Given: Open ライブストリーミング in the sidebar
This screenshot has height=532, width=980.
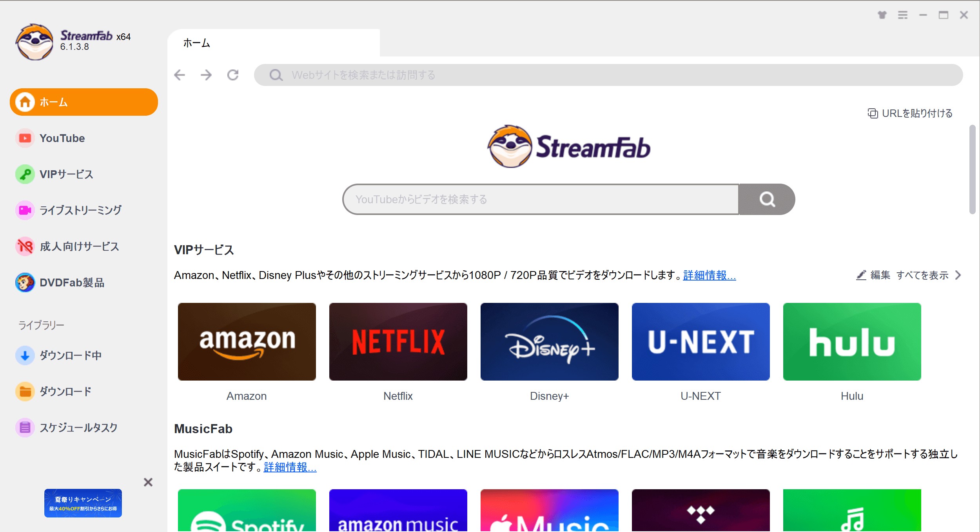Looking at the screenshot, I should coord(84,210).
